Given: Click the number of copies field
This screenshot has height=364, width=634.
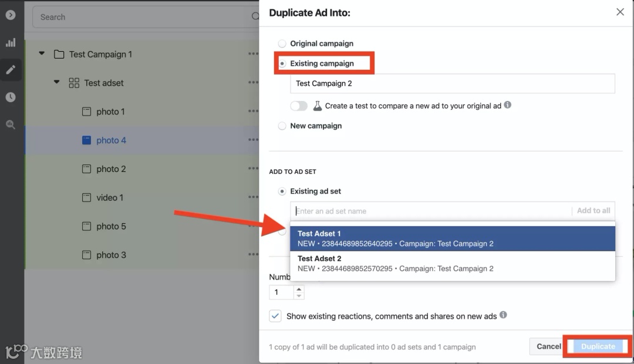Looking at the screenshot, I should (281, 292).
